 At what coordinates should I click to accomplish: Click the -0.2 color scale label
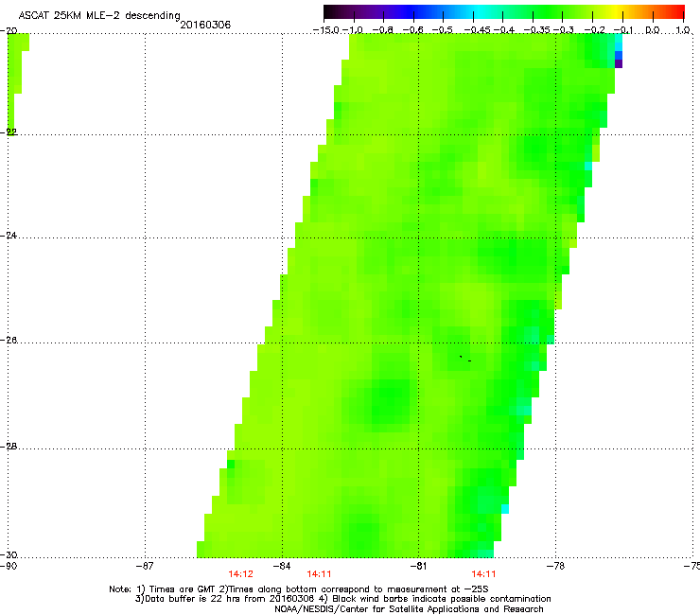(595, 30)
